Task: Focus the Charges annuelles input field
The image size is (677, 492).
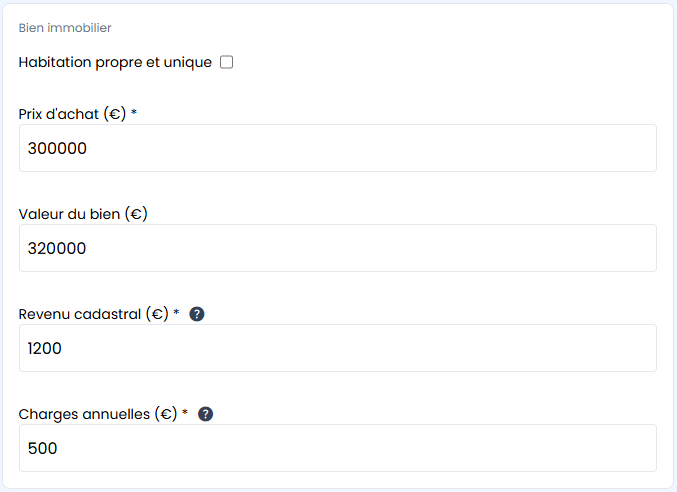Action: coord(338,448)
